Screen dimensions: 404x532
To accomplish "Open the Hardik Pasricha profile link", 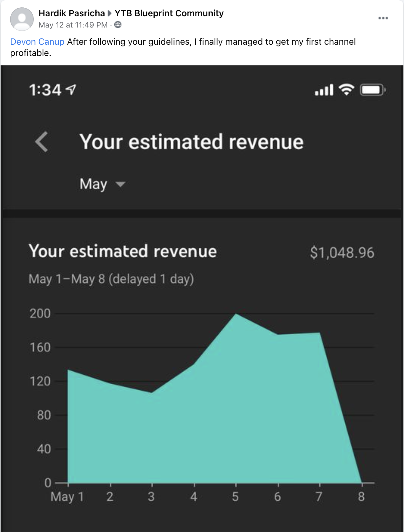I will pyautogui.click(x=72, y=13).
